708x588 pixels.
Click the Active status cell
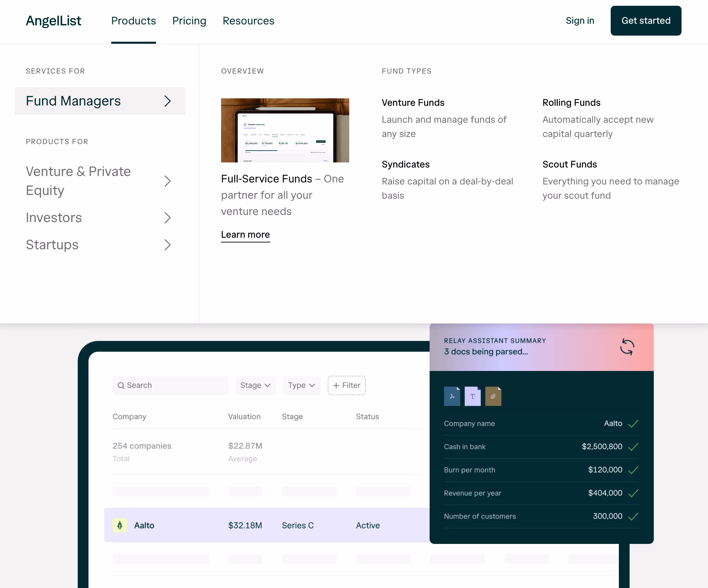click(x=368, y=525)
